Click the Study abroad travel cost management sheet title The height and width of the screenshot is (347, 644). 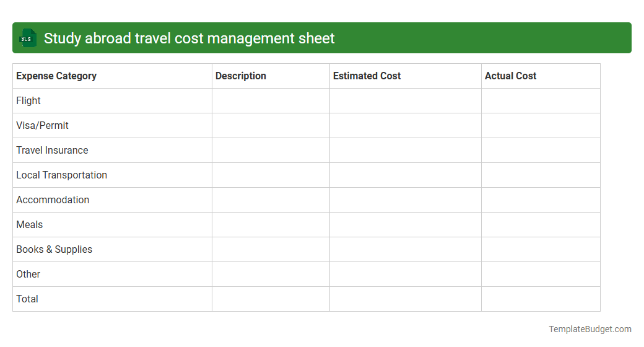(189, 38)
